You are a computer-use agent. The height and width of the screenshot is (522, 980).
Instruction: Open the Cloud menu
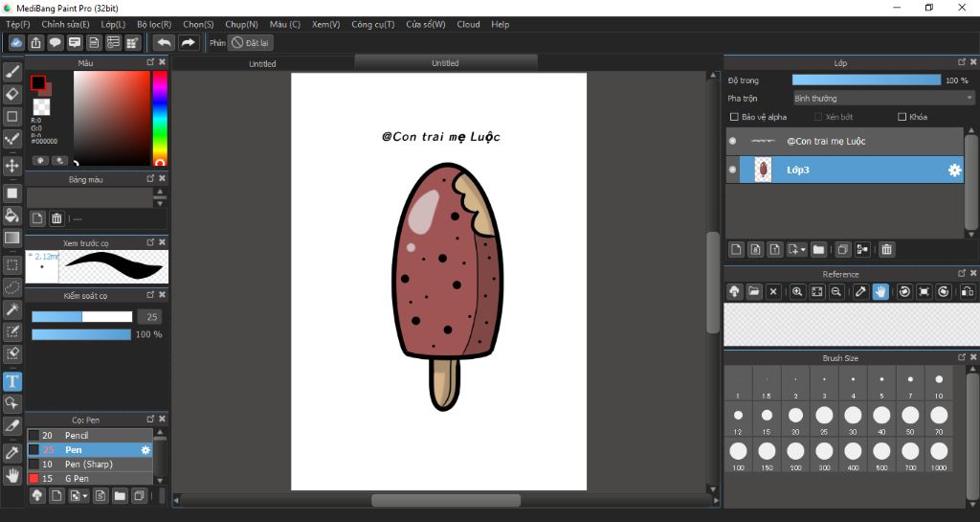point(468,24)
